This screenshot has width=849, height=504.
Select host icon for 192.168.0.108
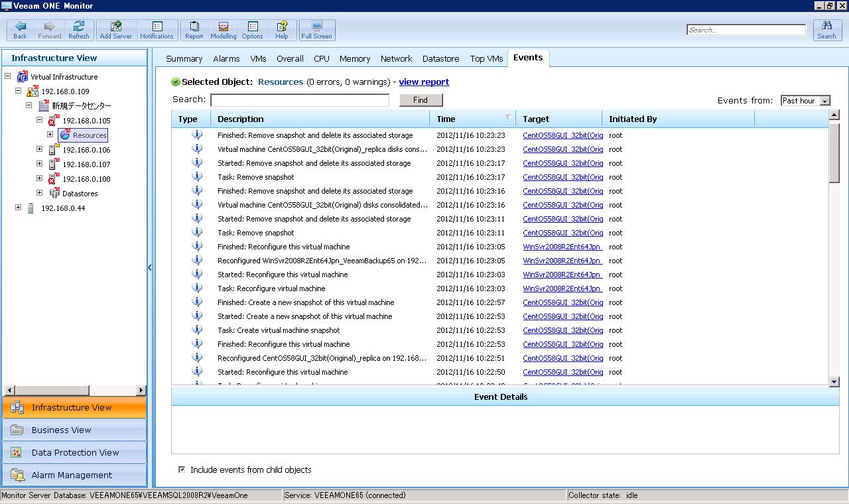click(x=54, y=179)
